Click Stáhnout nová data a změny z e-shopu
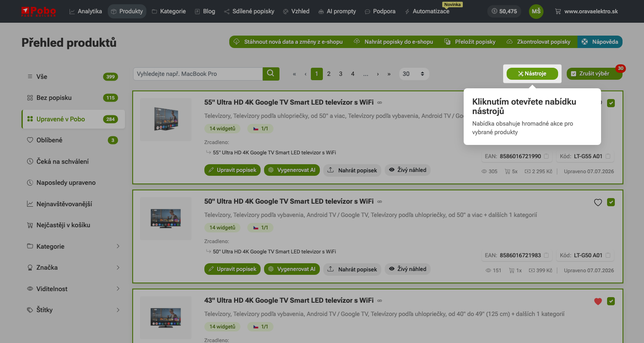This screenshot has width=644, height=343. coord(288,42)
